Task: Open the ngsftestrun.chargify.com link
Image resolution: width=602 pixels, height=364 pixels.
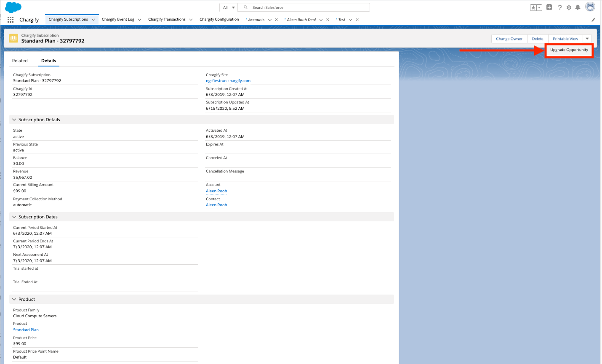Action: click(x=228, y=81)
